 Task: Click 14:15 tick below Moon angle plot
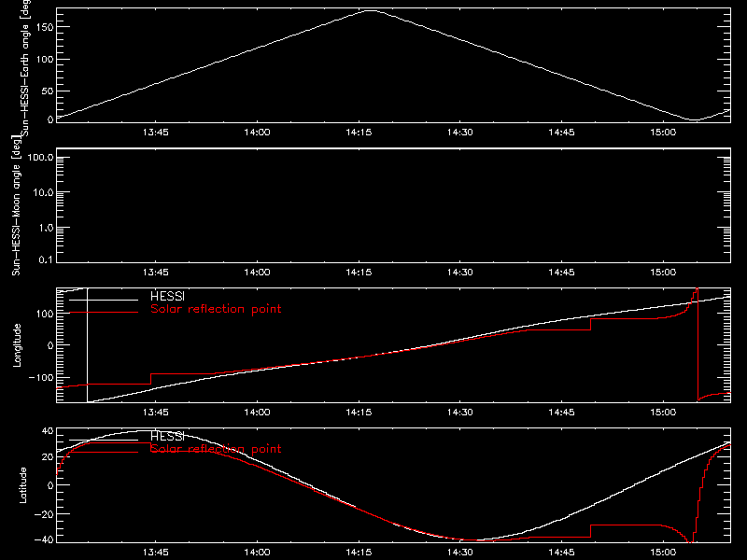(x=359, y=273)
